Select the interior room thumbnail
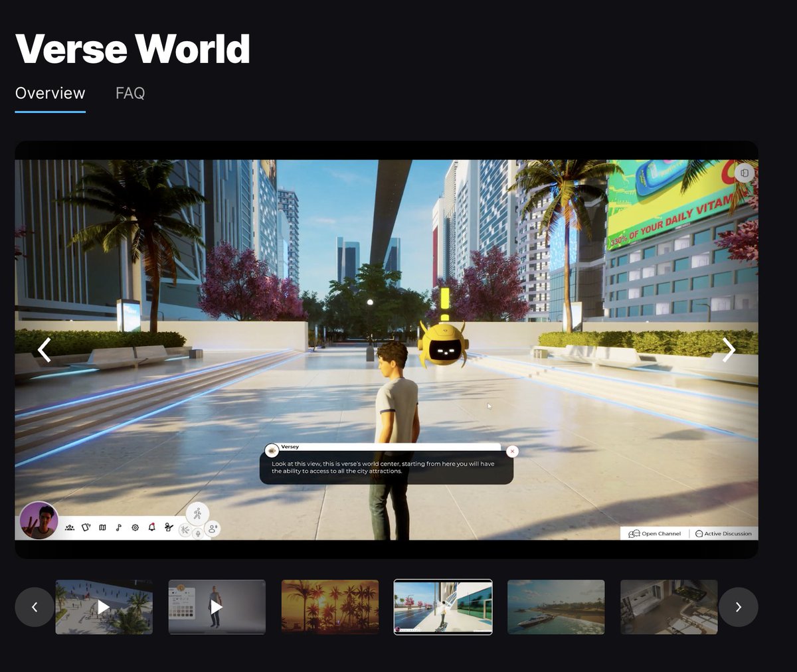 click(669, 607)
